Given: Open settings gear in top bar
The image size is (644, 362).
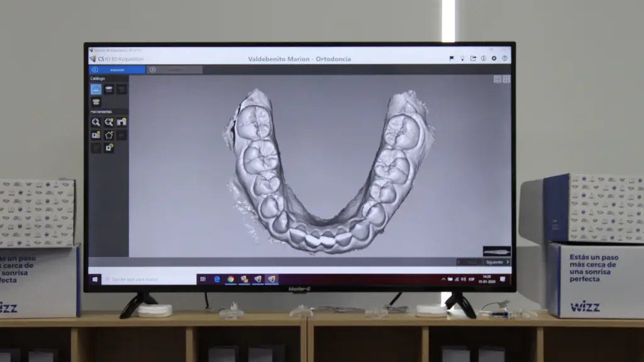Looking at the screenshot, I should pyautogui.click(x=494, y=58).
